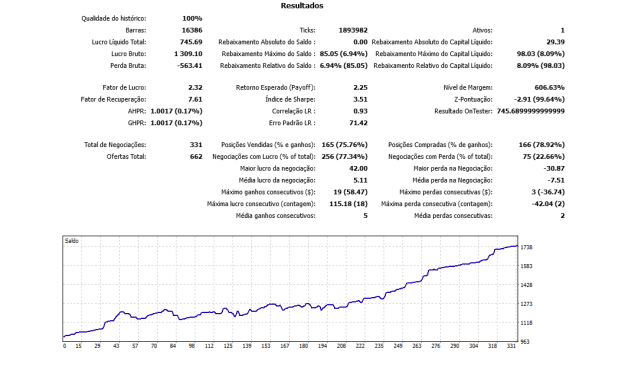
Task: Click the Resultados heading
Action: 302,6
